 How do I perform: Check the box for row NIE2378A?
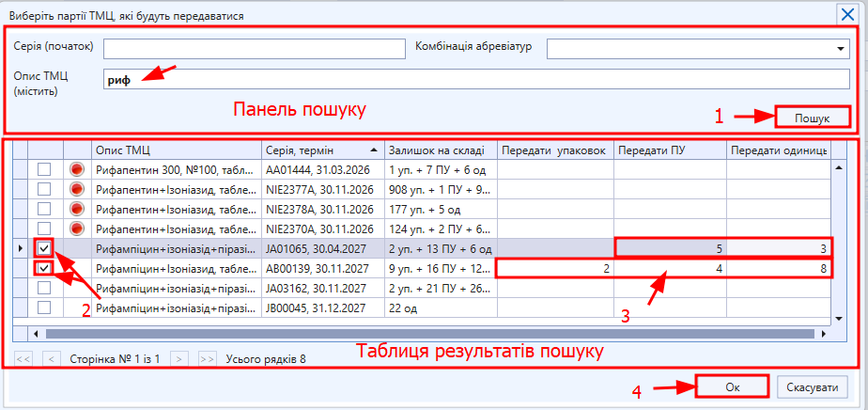click(44, 209)
